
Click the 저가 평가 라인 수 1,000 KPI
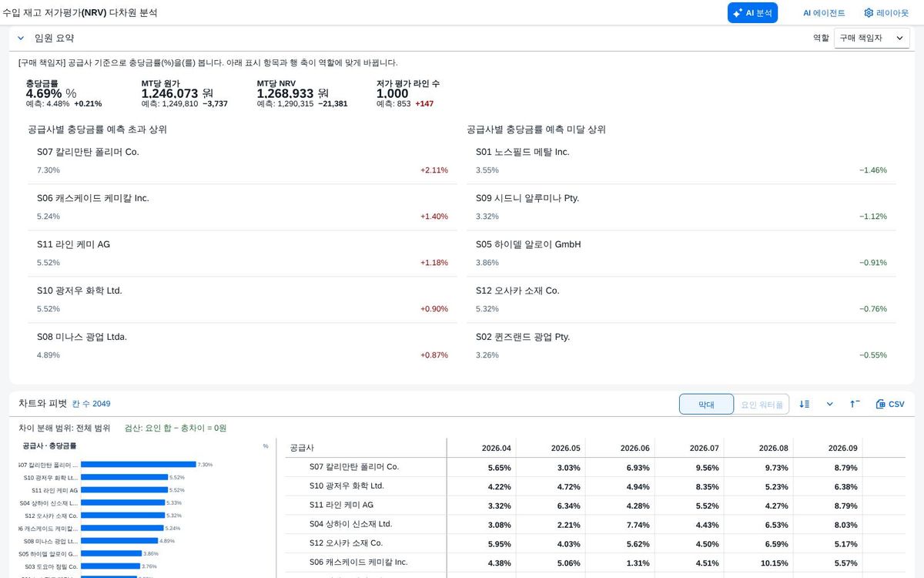tap(393, 93)
